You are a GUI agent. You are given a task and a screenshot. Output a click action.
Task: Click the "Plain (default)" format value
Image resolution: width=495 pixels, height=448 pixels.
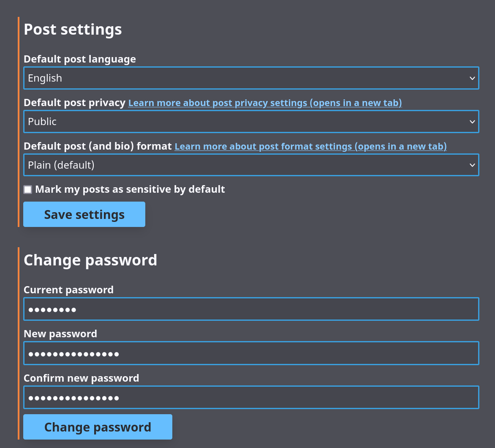tap(60, 165)
